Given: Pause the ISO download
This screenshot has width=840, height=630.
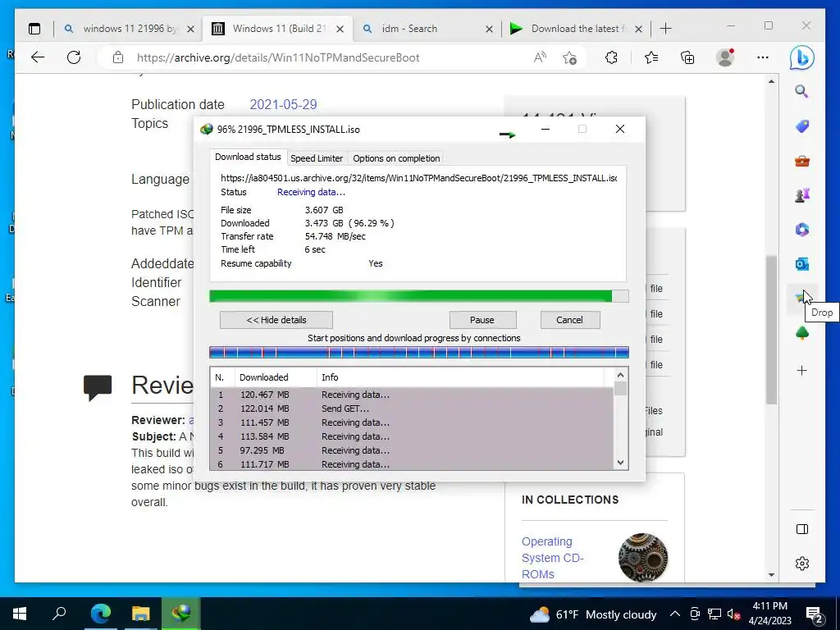Looking at the screenshot, I should pyautogui.click(x=482, y=320).
